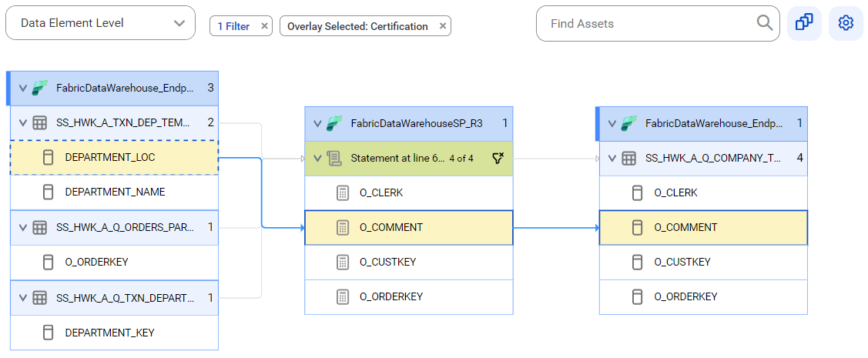Select the DEPARTMENT_NAME column
Image resolution: width=868 pixels, height=358 pixels.
coord(114,192)
